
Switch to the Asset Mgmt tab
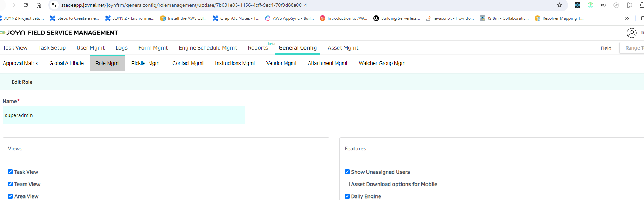343,48
